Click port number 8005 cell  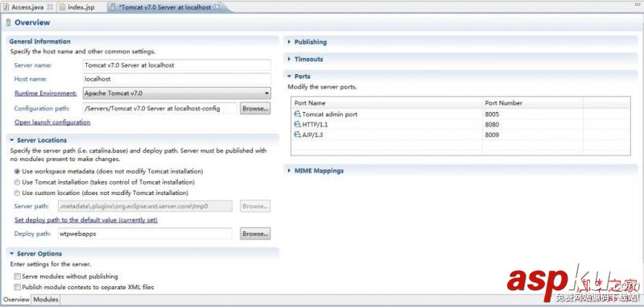(533, 114)
